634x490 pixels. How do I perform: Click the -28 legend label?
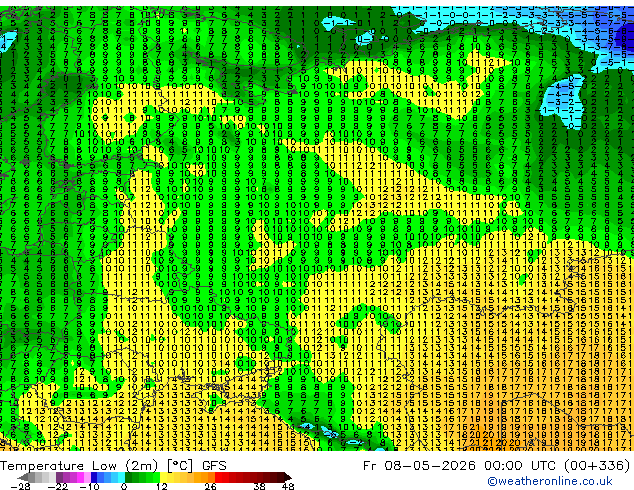[x=20, y=486]
